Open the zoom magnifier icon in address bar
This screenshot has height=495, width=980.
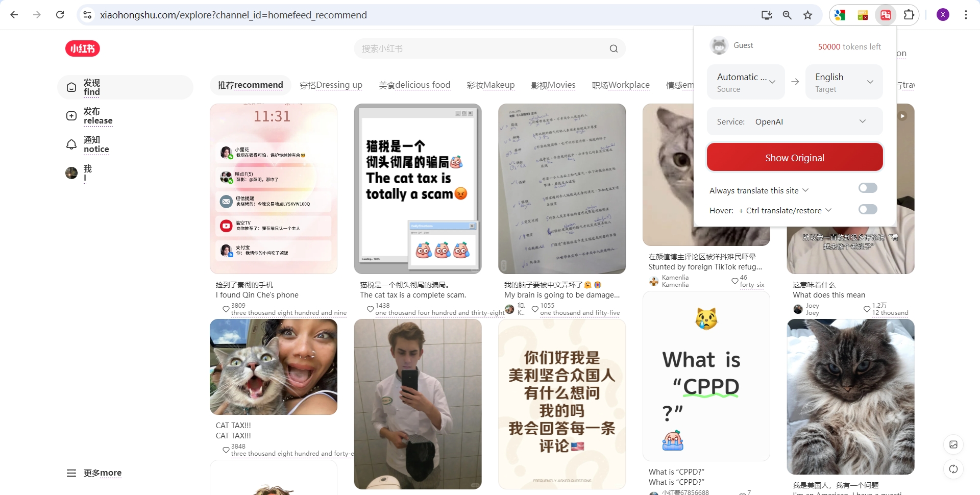pyautogui.click(x=787, y=15)
